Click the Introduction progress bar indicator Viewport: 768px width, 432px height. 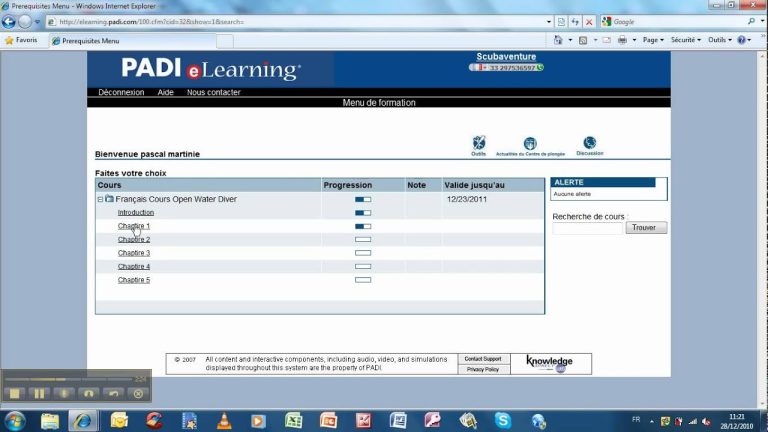362,213
